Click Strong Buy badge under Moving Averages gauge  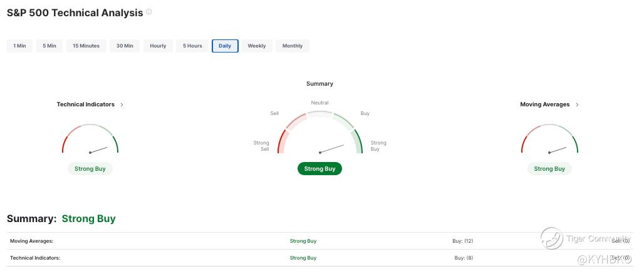coord(549,168)
